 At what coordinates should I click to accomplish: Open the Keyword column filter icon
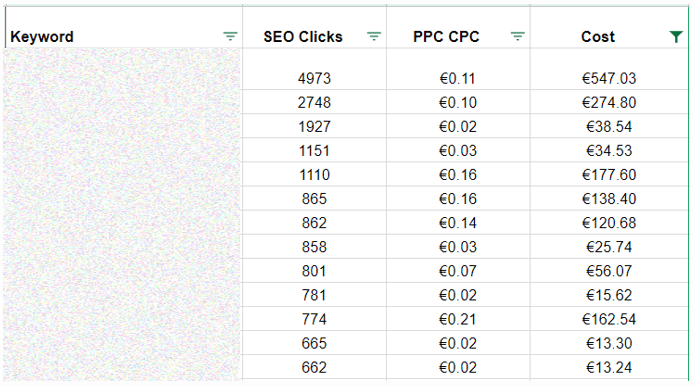(x=230, y=36)
